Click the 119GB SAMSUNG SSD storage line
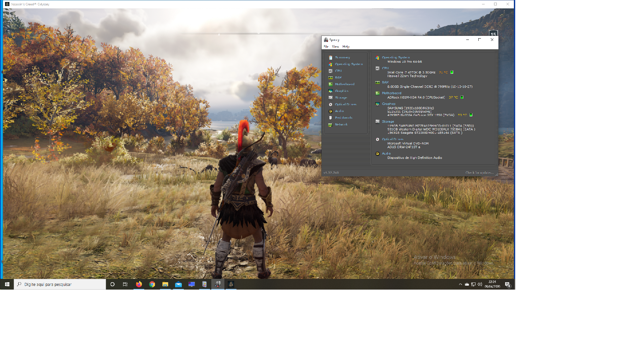Screen dimensions: 644x362 [x=431, y=126]
